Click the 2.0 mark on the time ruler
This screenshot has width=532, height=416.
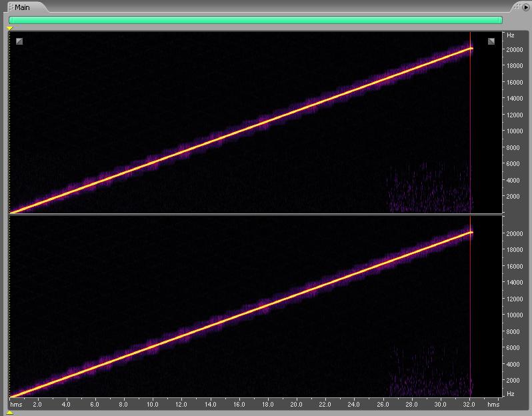(37, 405)
